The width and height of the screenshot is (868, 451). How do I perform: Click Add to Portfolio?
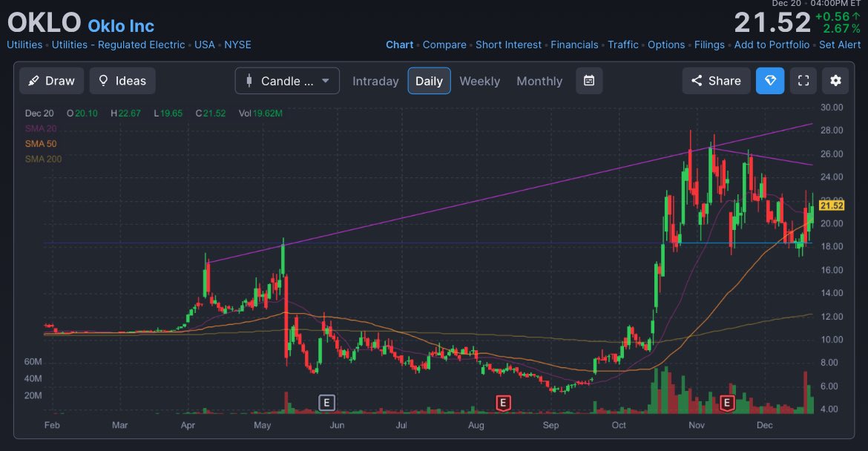tap(772, 45)
